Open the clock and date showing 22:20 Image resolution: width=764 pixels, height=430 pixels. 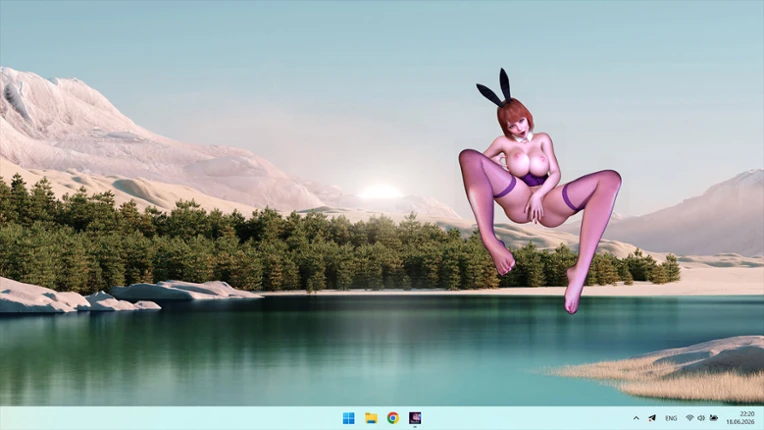pos(741,418)
